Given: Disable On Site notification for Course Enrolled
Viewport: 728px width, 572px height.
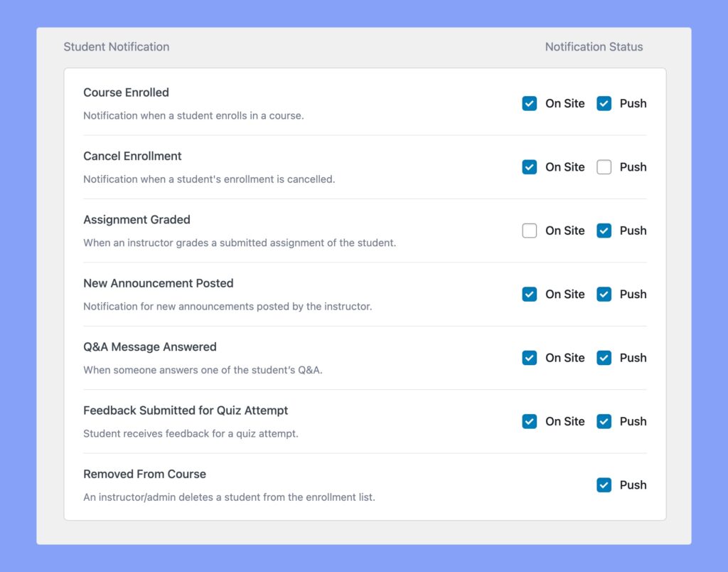Looking at the screenshot, I should [x=530, y=103].
